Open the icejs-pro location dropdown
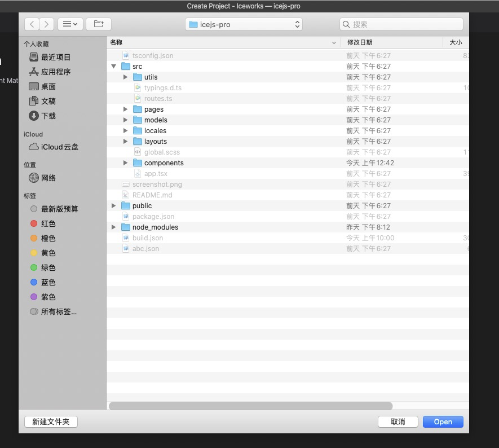Viewport: 499px width, 448px height. [244, 24]
